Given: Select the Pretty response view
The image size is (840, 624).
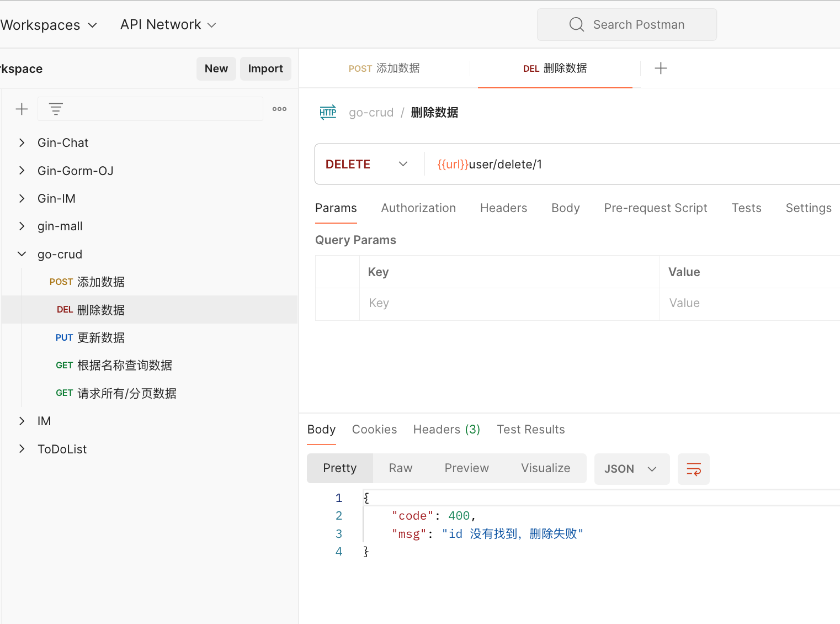Looking at the screenshot, I should 340,468.
